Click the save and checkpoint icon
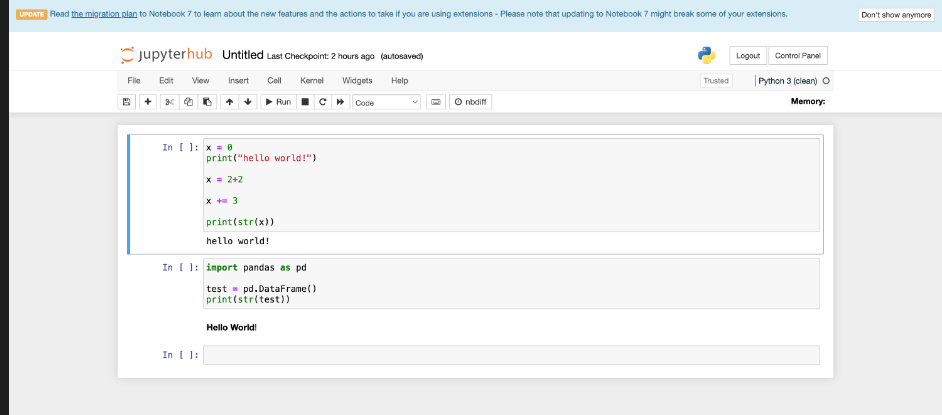The image size is (942, 415). (x=126, y=102)
